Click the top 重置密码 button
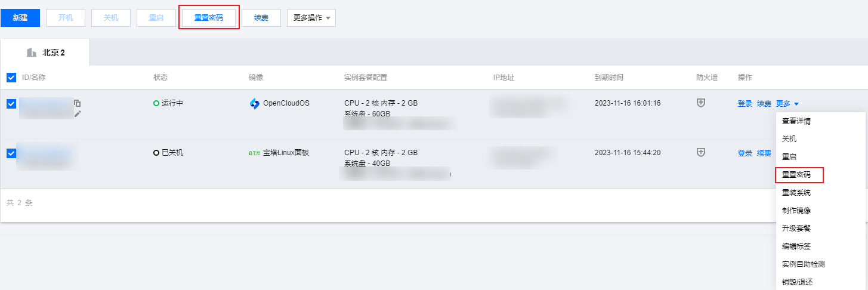 209,18
